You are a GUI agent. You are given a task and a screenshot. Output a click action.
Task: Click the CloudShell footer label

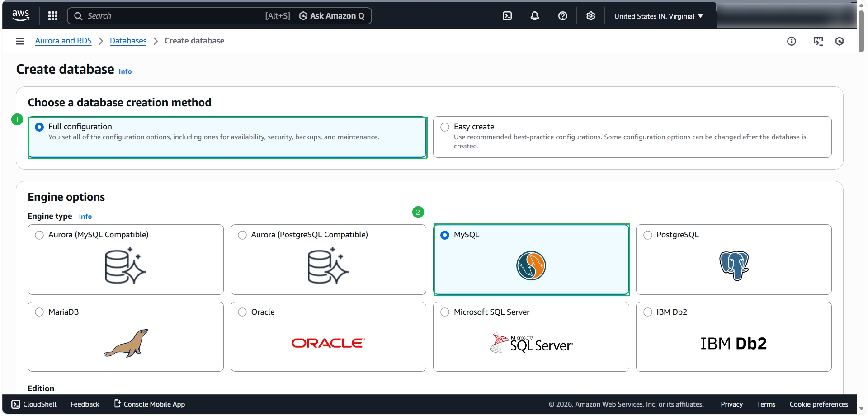[40, 404]
